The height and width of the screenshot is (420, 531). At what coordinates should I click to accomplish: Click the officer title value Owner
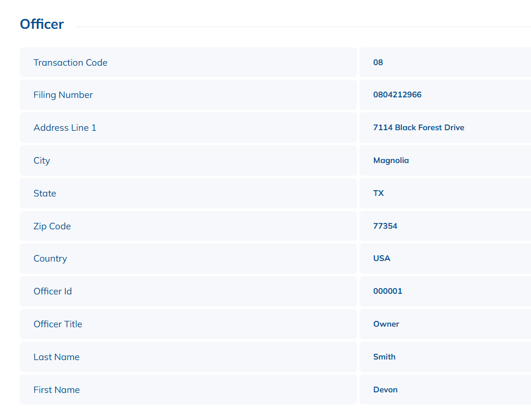click(386, 324)
